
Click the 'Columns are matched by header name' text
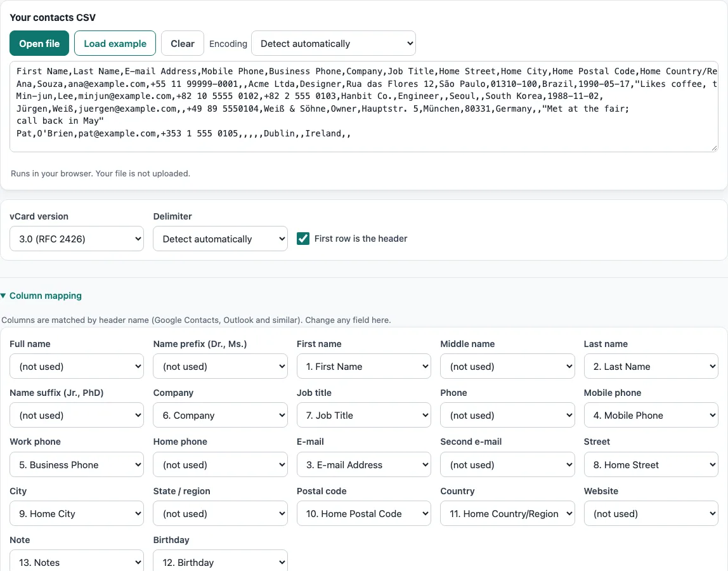coord(196,320)
